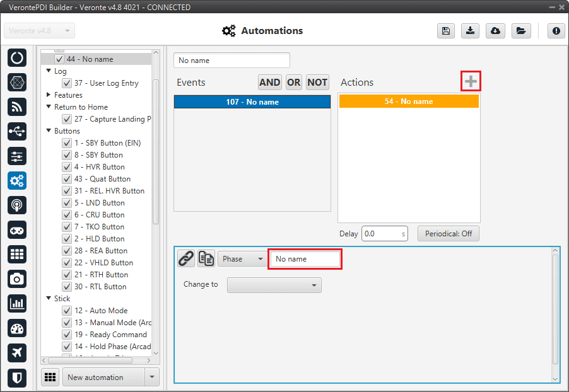Screen dimensions: 569x392
Task: Collapse the Log tree group
Action: tap(49, 71)
